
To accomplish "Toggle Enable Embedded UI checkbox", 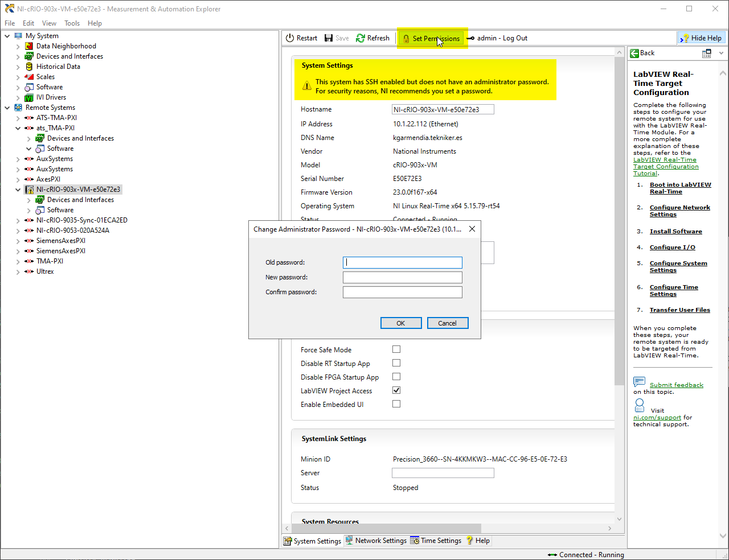I will pos(396,404).
